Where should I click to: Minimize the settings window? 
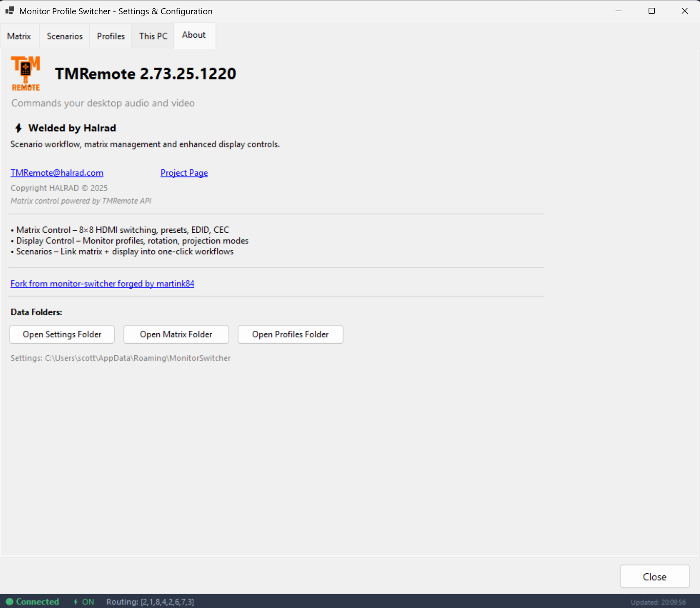point(618,11)
